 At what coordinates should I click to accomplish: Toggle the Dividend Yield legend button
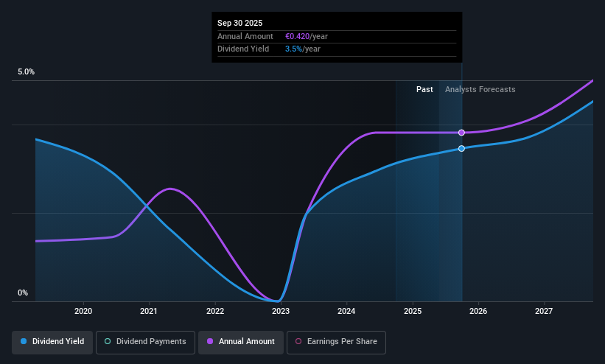tap(52, 342)
